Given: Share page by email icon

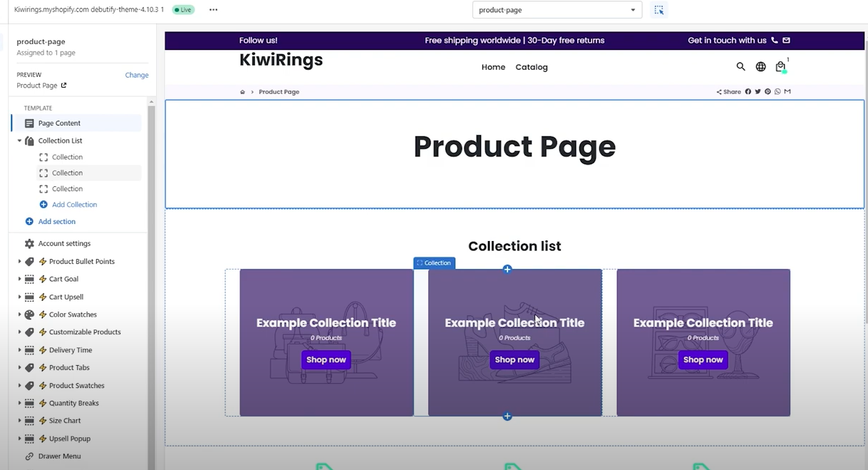Looking at the screenshot, I should point(787,91).
